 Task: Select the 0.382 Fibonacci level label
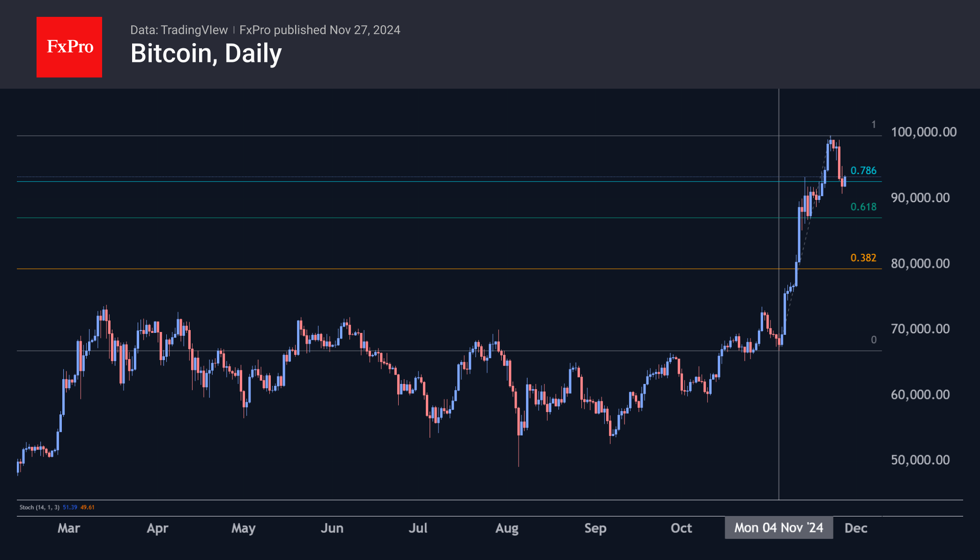pyautogui.click(x=863, y=258)
